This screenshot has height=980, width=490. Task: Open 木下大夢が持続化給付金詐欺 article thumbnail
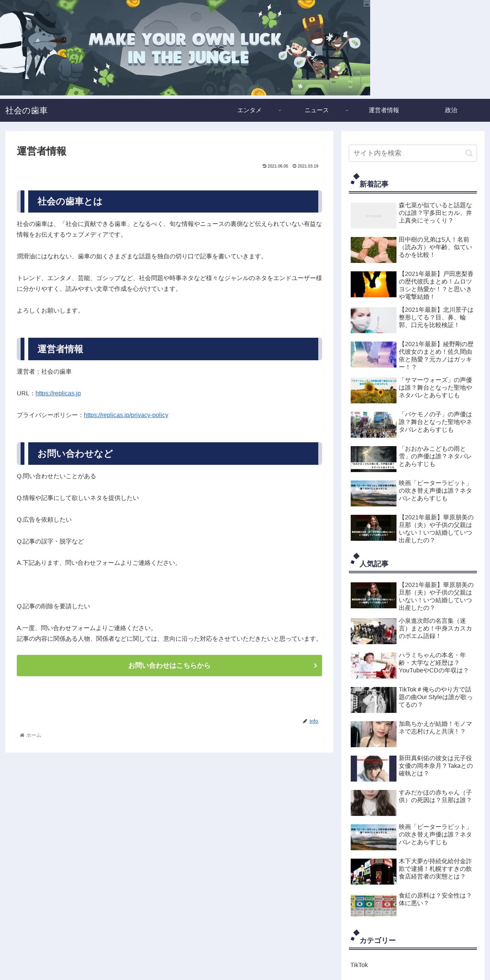tap(373, 872)
